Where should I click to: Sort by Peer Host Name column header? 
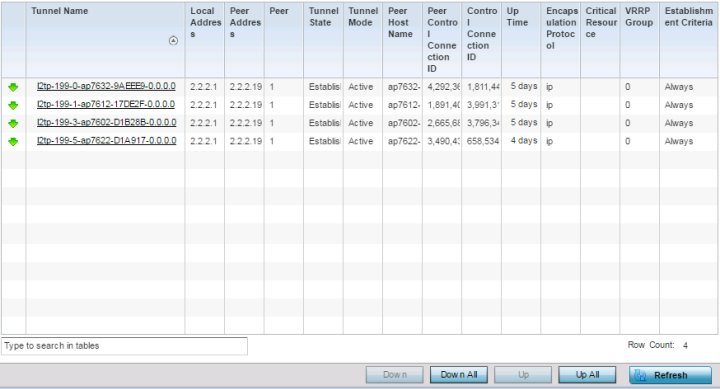pos(402,40)
